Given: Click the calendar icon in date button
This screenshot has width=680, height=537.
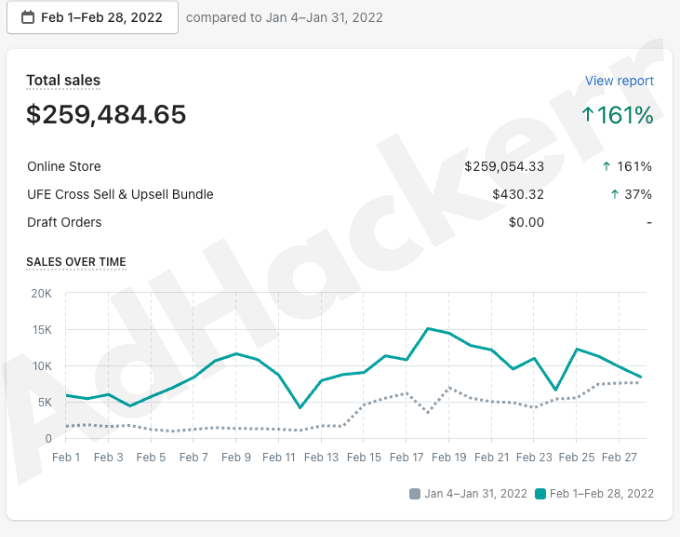Looking at the screenshot, I should click(x=27, y=17).
